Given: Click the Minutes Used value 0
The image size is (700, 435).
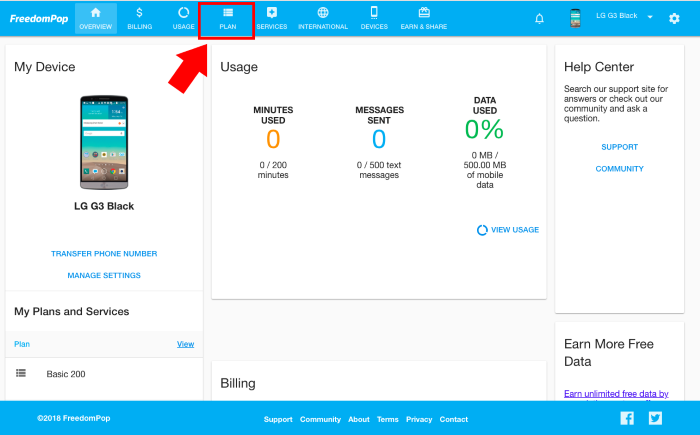Looking at the screenshot, I should click(273, 139).
